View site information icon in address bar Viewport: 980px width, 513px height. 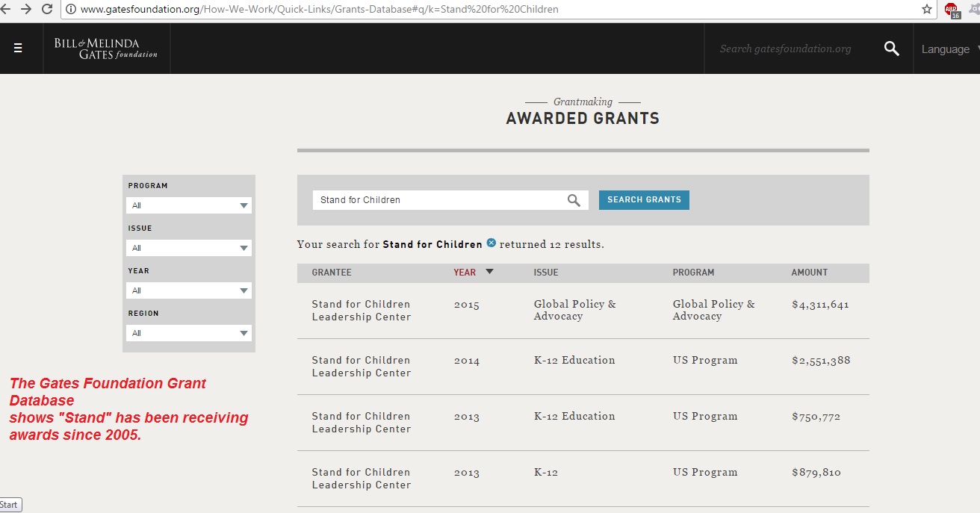click(x=71, y=9)
